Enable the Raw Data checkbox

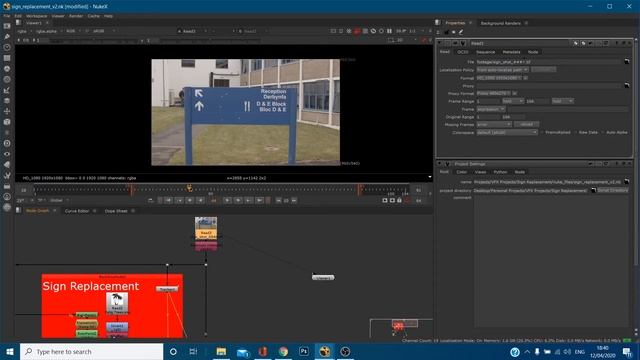[576, 132]
